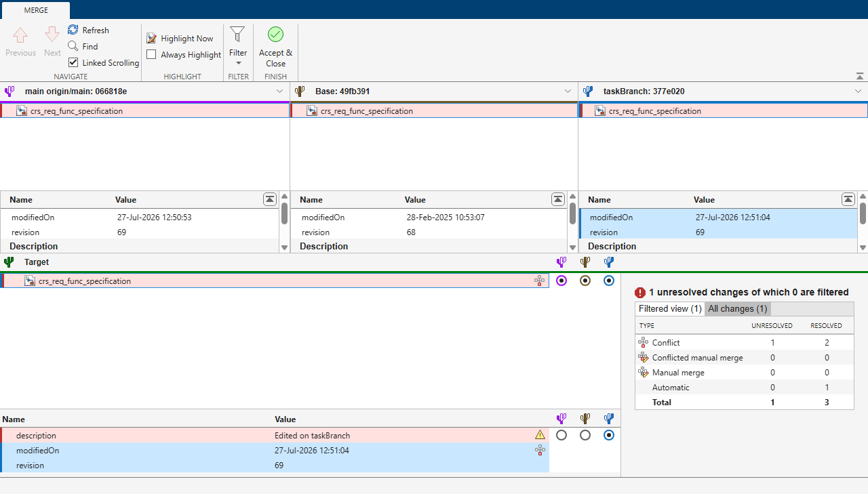Switch to the All changes tab
868x494 pixels.
[738, 308]
